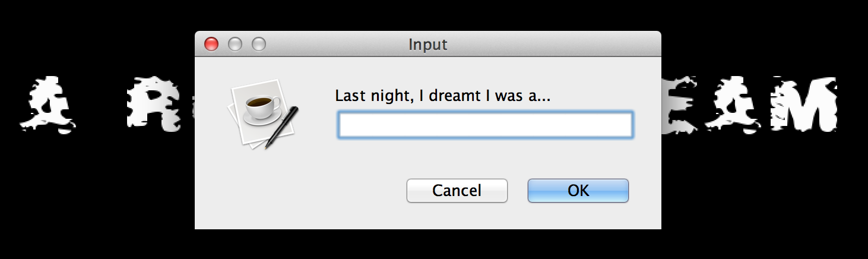This screenshot has width=868, height=259.
Task: Click empty title bar right of "Input"
Action: pos(552,44)
